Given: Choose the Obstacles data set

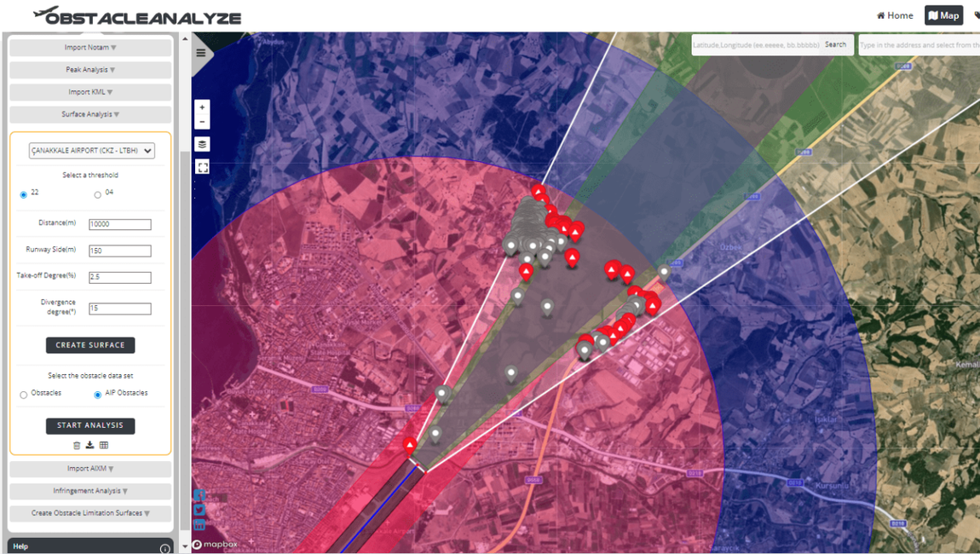Looking at the screenshot, I should coord(24,395).
